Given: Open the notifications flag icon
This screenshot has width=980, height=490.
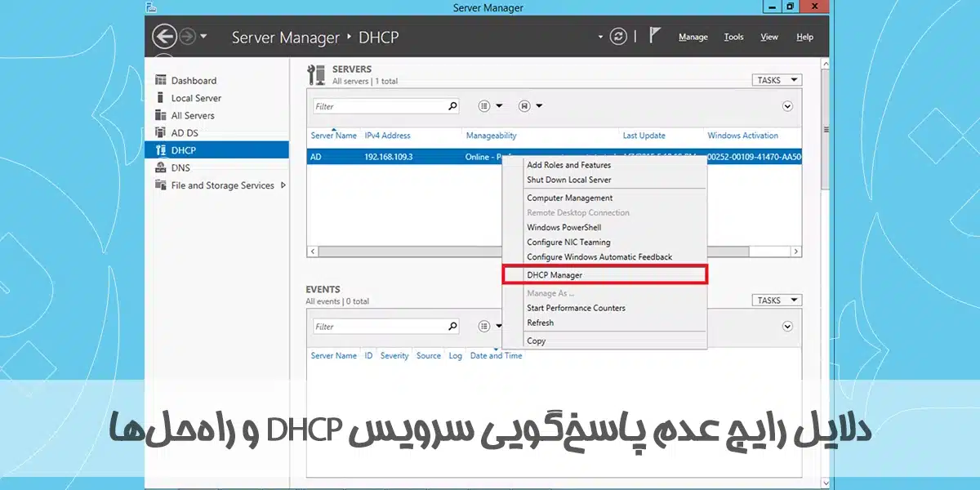Looking at the screenshot, I should [654, 36].
